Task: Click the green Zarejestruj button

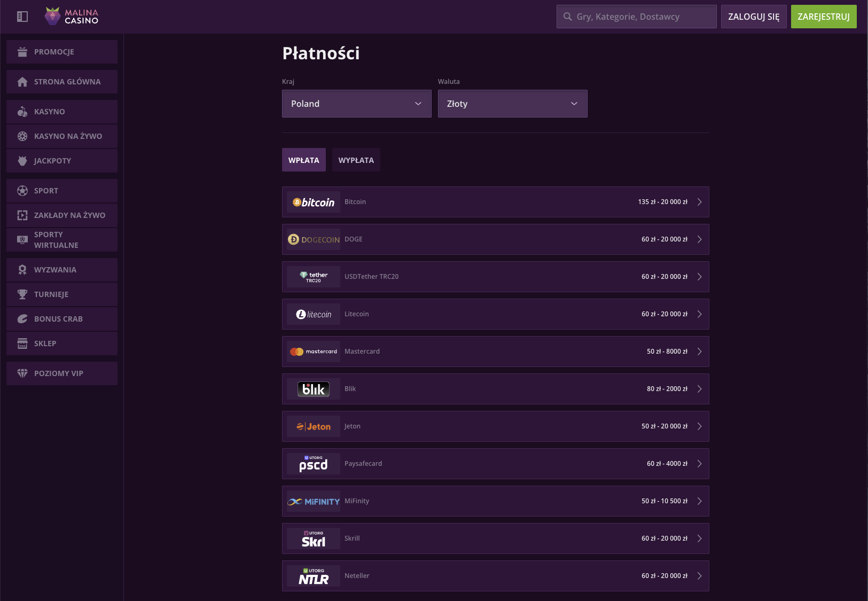Action: click(x=823, y=17)
